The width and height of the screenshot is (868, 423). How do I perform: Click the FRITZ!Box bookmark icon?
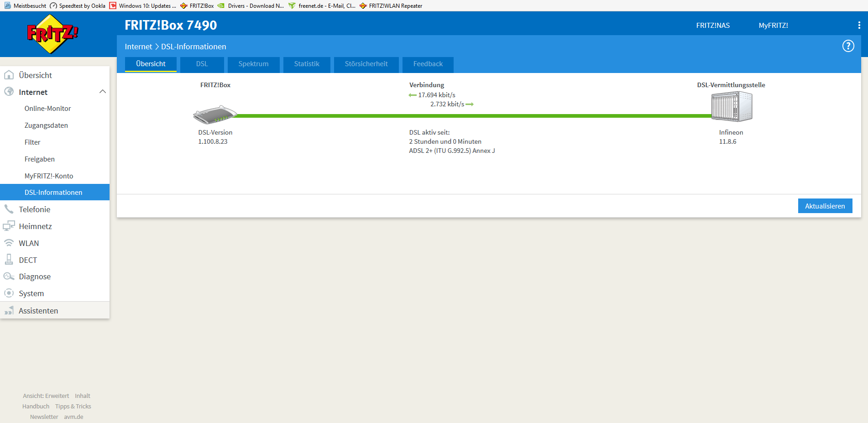[184, 5]
